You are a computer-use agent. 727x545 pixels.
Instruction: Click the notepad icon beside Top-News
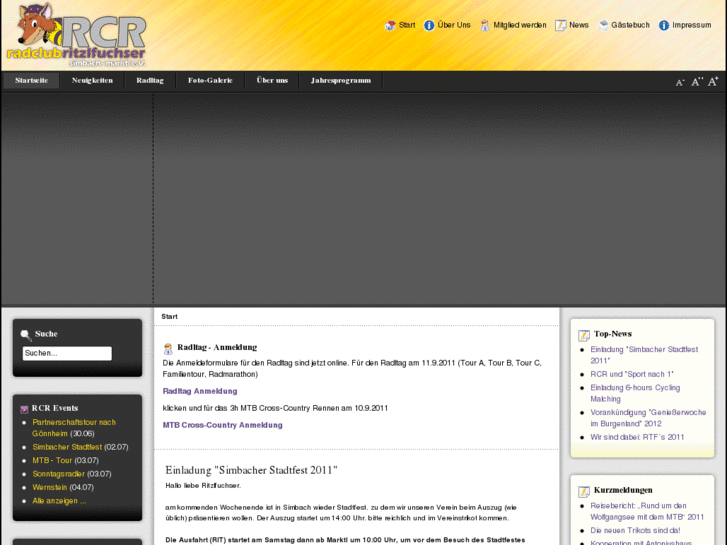(584, 335)
